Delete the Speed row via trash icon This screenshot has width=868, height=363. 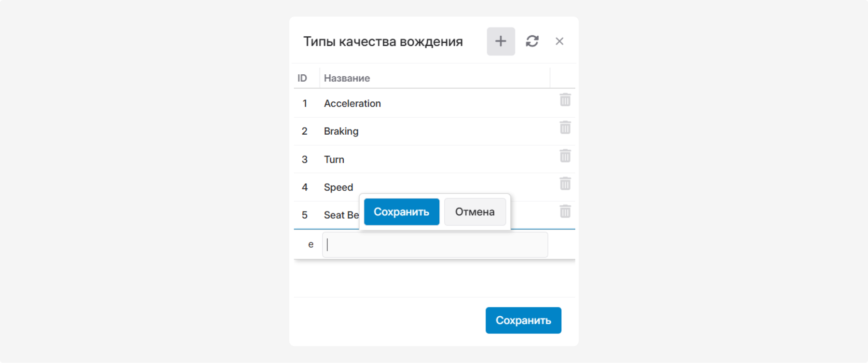click(565, 183)
